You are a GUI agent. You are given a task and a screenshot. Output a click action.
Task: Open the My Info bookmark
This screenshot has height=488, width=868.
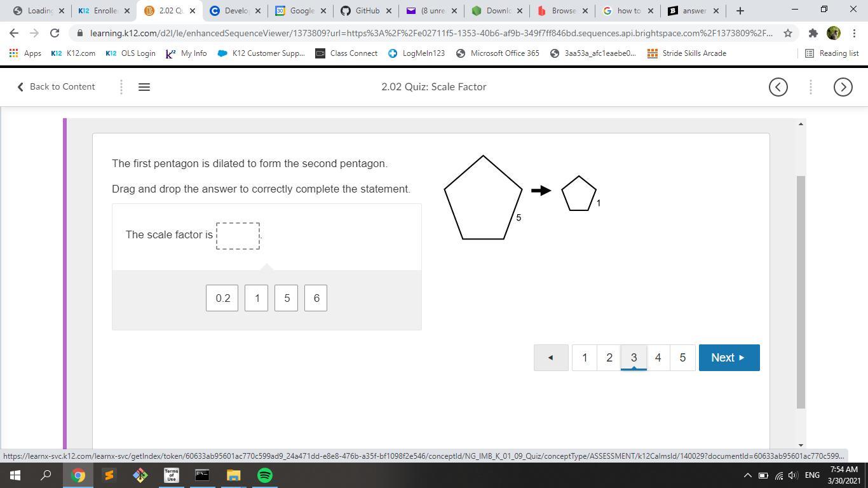[186, 53]
